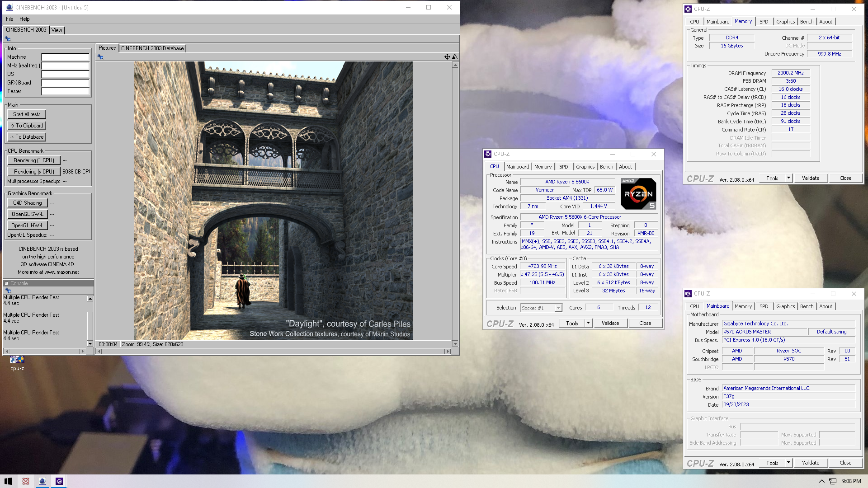
Task: Click the Ryzen 5 logo in CPU-Z
Action: pos(638,194)
